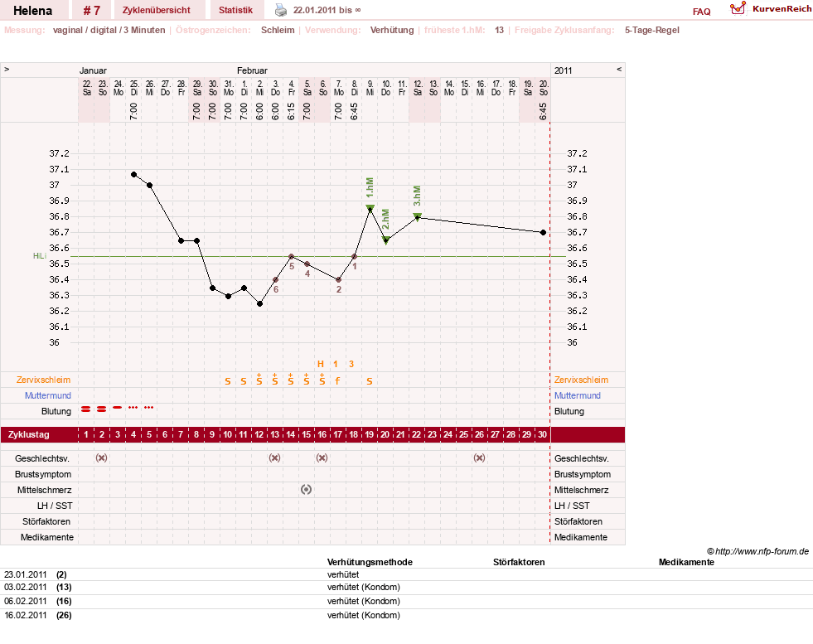Click the printer icon
Viewport: 813px width, 644px height.
280,10
